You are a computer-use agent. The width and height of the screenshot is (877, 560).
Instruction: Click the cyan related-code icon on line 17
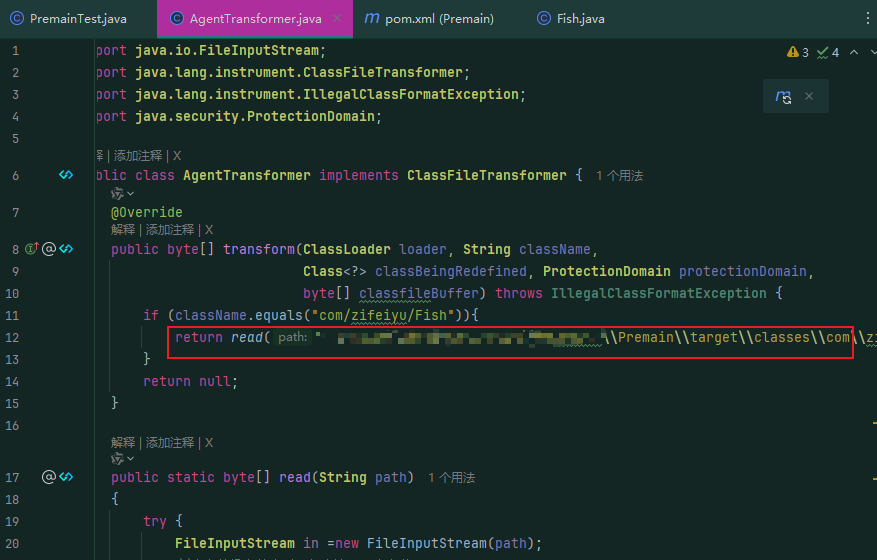[x=66, y=477]
